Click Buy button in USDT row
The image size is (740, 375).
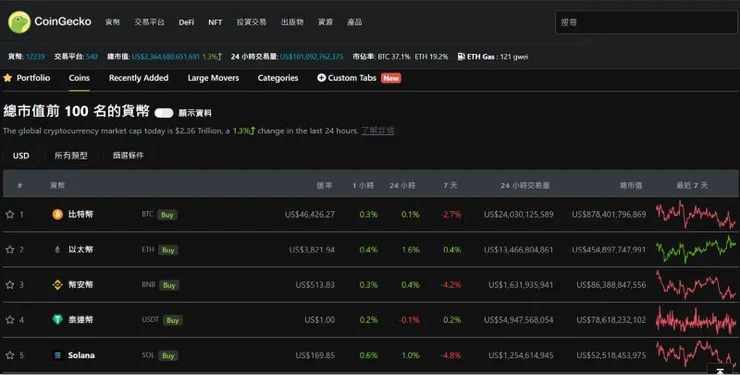(173, 320)
